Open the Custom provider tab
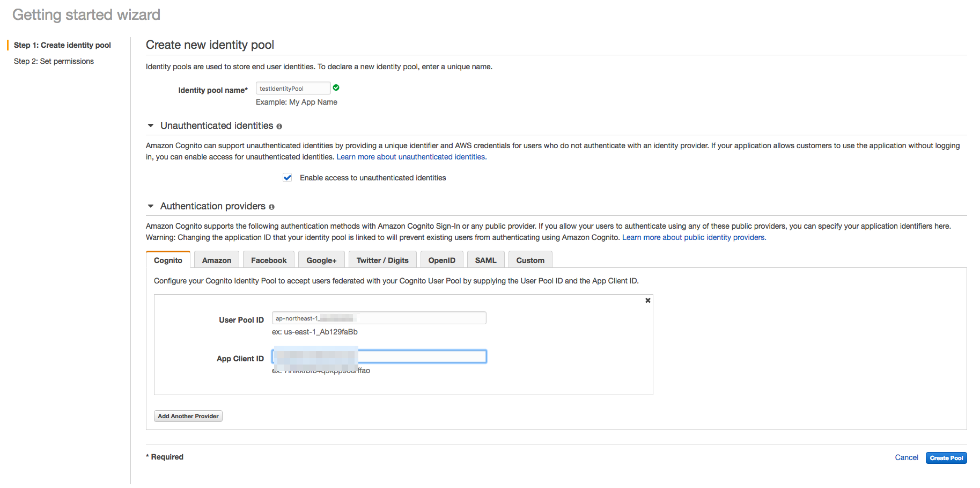The image size is (980, 488). click(x=530, y=260)
